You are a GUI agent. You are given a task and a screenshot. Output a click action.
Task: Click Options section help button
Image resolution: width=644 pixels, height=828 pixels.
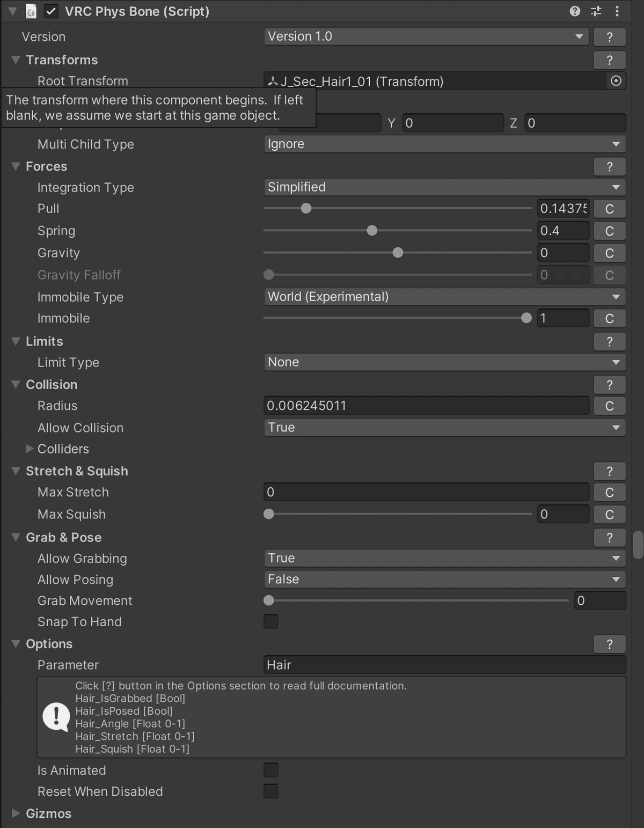[610, 644]
